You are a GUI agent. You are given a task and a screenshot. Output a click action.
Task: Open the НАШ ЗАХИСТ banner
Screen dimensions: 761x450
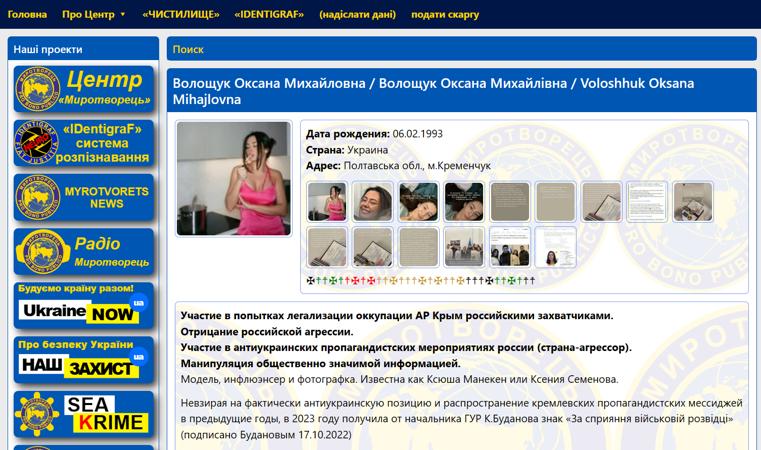click(x=84, y=360)
